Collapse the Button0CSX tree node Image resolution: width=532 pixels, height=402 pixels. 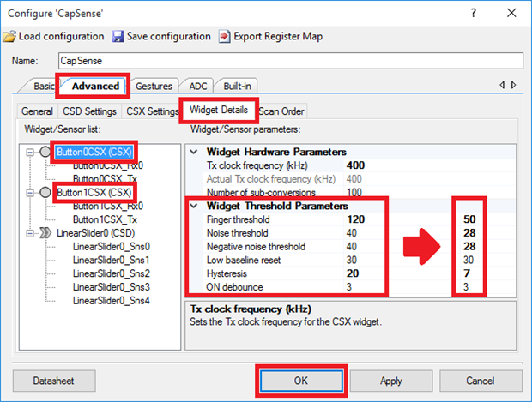coord(30,153)
